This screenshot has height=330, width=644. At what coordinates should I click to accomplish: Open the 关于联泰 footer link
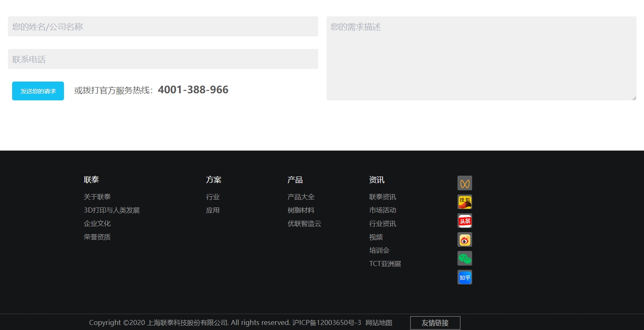point(97,197)
